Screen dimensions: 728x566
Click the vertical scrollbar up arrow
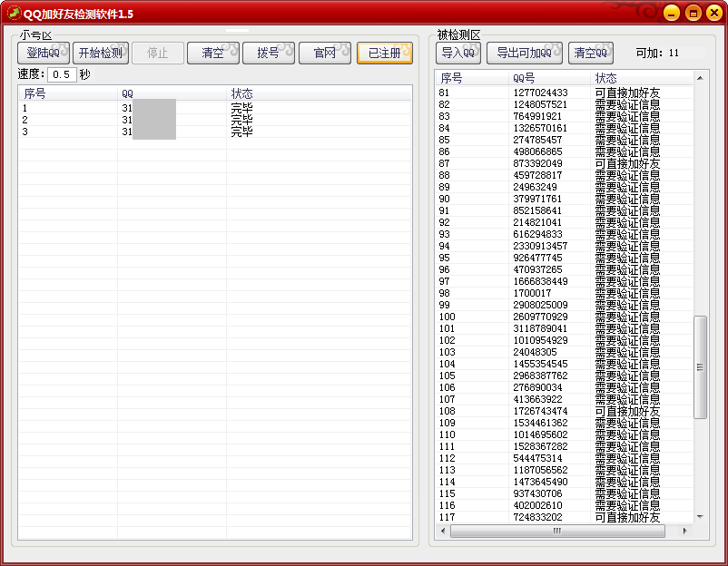700,79
